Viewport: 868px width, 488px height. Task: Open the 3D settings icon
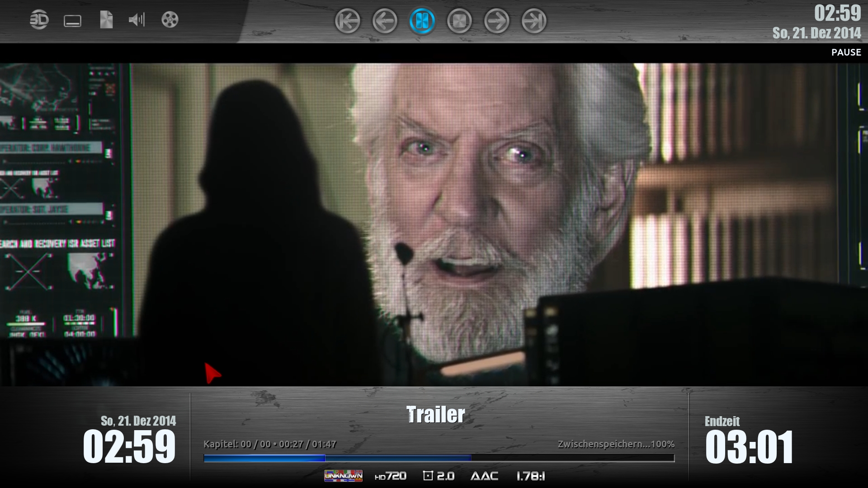pyautogui.click(x=39, y=20)
